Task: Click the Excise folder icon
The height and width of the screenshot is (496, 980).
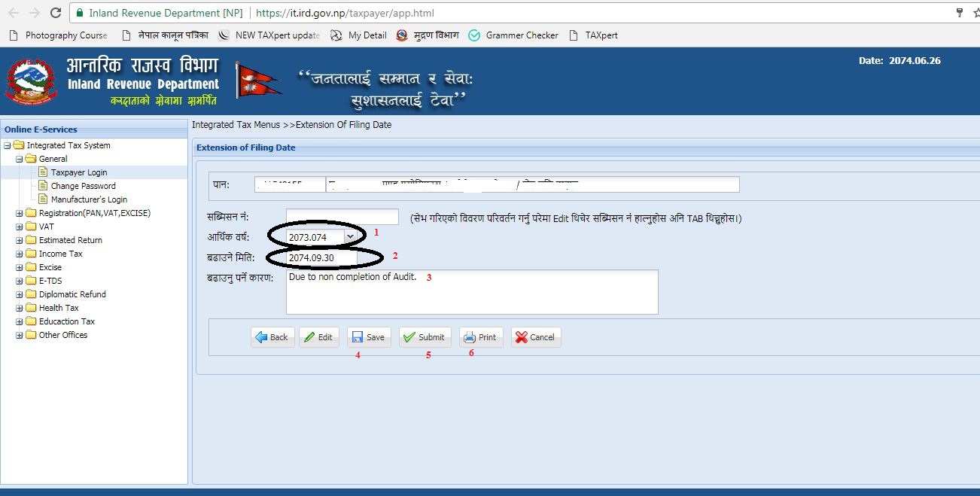Action: pyautogui.click(x=31, y=267)
